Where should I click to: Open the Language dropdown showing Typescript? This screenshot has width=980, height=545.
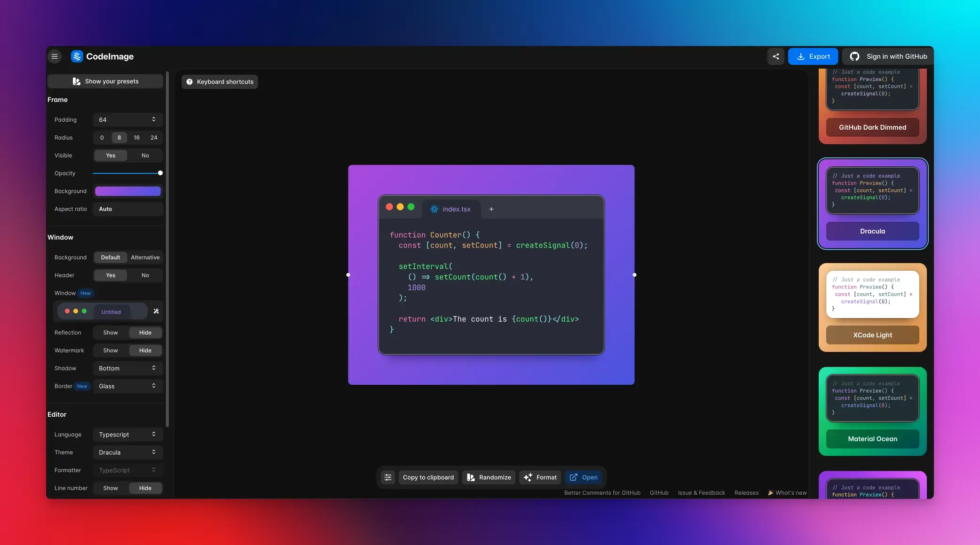coord(127,434)
